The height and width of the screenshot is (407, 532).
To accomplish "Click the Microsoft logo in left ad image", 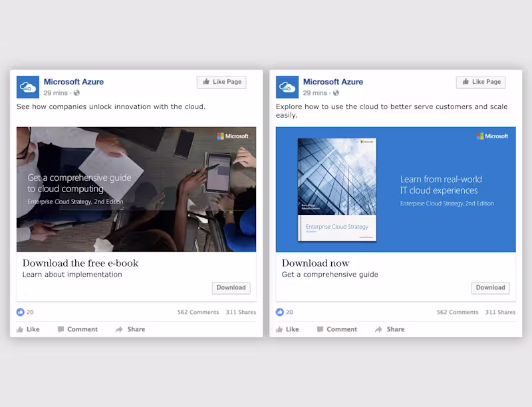I will tap(233, 136).
